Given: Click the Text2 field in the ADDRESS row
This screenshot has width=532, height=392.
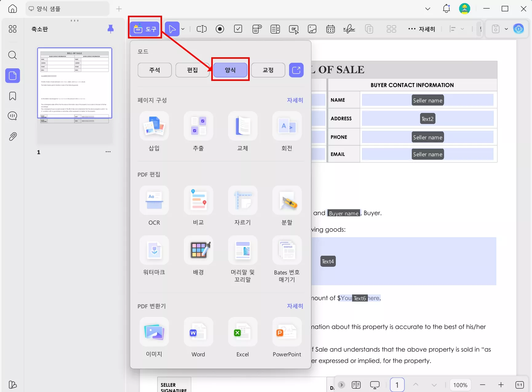Looking at the screenshot, I should 427,119.
